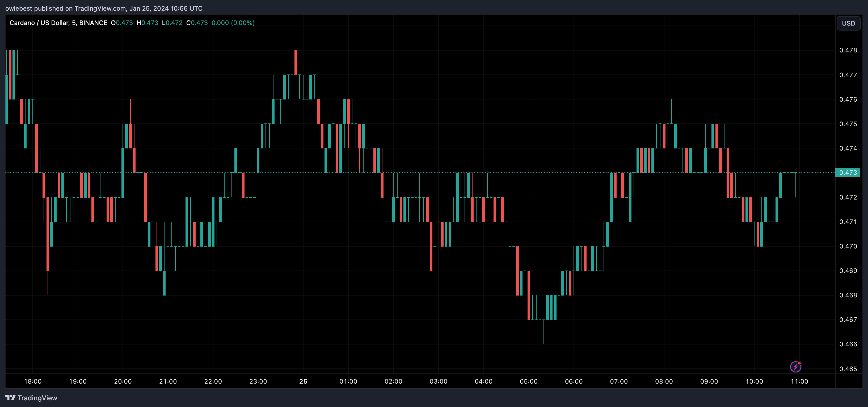The image size is (868, 407).
Task: Click the 20:00 time axis label
Action: click(x=123, y=381)
